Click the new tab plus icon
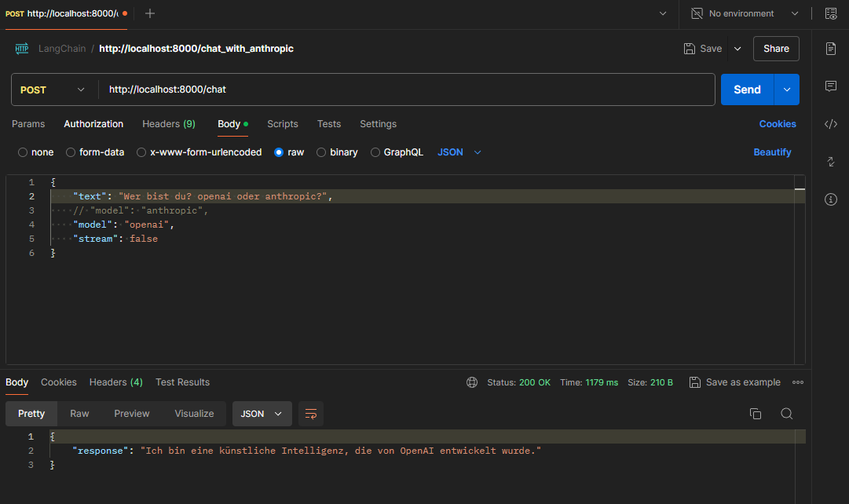Screen dimensions: 849x504 (150, 13)
